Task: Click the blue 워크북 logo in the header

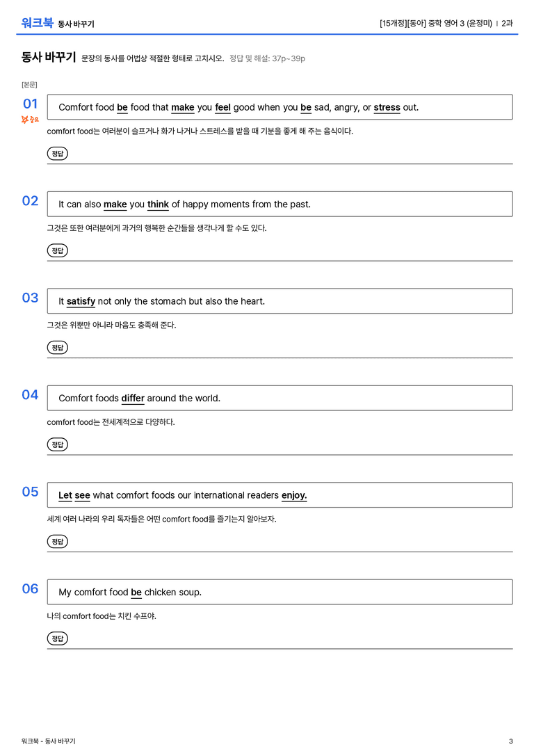Action: click(x=37, y=23)
